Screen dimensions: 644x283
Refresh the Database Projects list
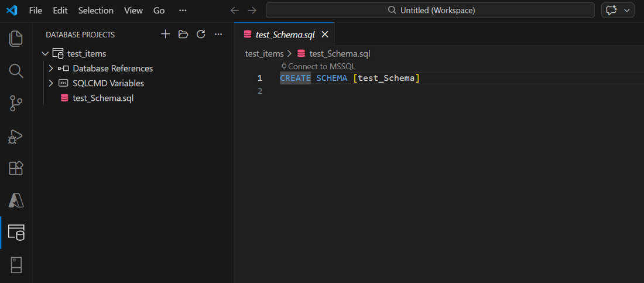tap(201, 35)
